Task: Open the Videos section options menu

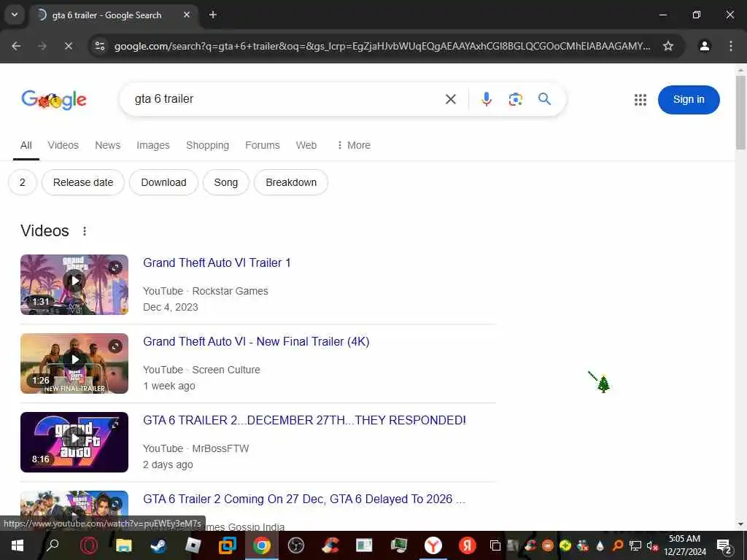Action: point(85,231)
